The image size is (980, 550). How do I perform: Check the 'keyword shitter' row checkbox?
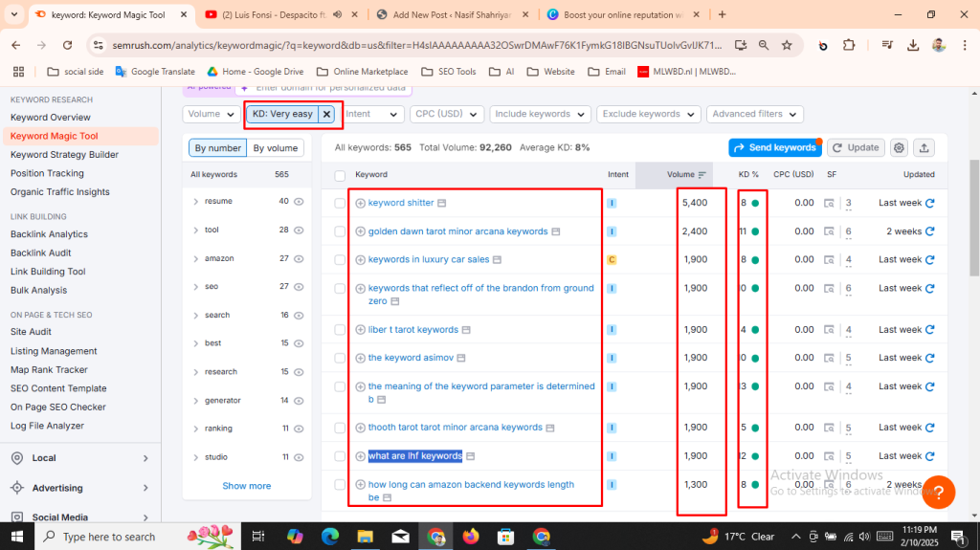(x=340, y=203)
